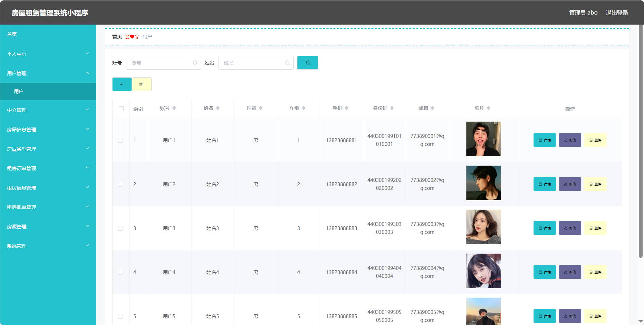Sort table by 身份证 column arrows
Viewport: 644px width, 325px height.
[x=392, y=108]
